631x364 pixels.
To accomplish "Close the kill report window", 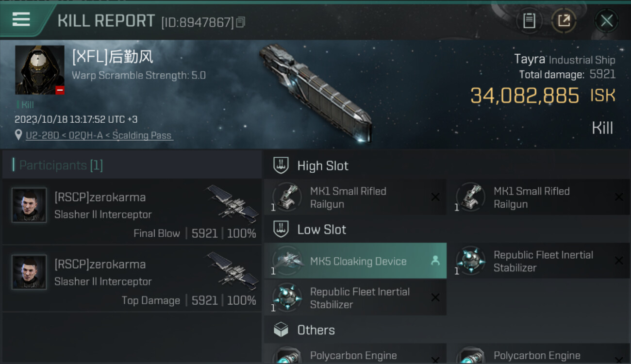I will pos(606,21).
